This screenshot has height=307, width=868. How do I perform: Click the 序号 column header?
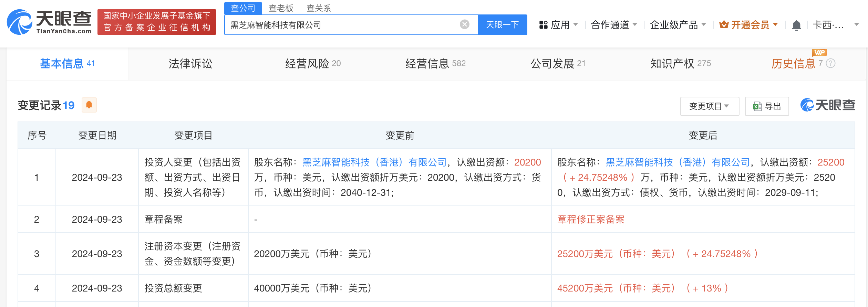(37, 135)
